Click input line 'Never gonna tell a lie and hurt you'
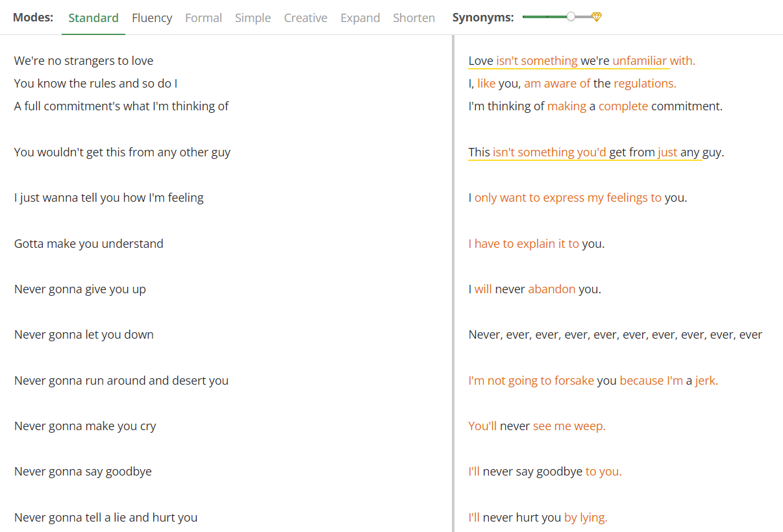783x532 pixels. coord(106,517)
